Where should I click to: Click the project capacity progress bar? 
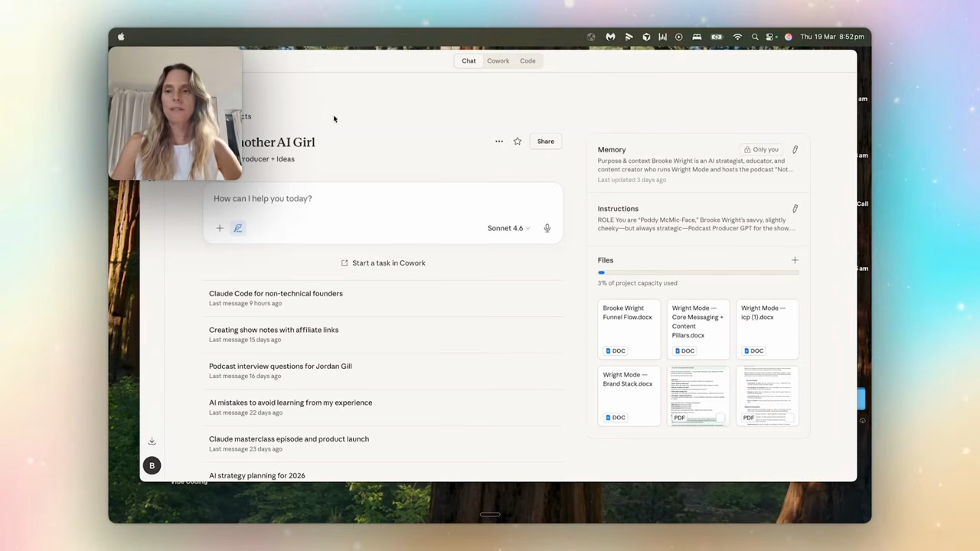point(698,272)
